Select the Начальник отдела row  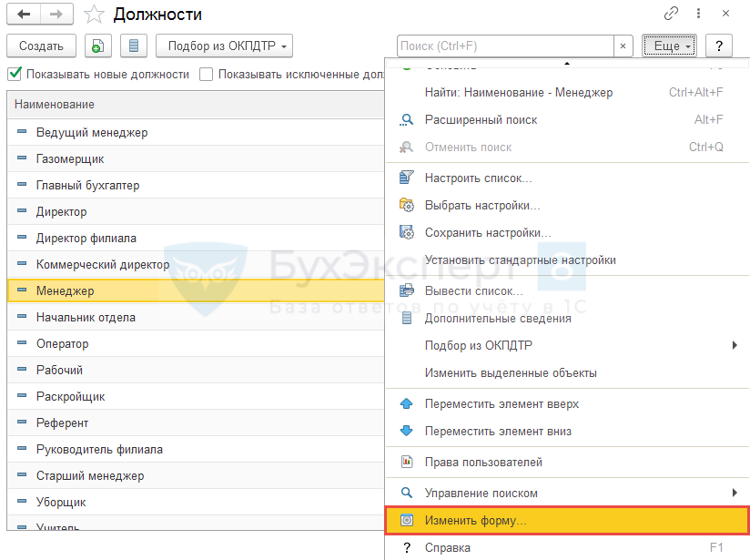point(196,317)
